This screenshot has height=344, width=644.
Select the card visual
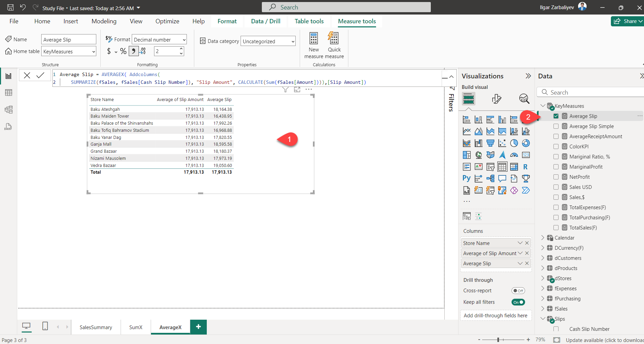(x=526, y=155)
